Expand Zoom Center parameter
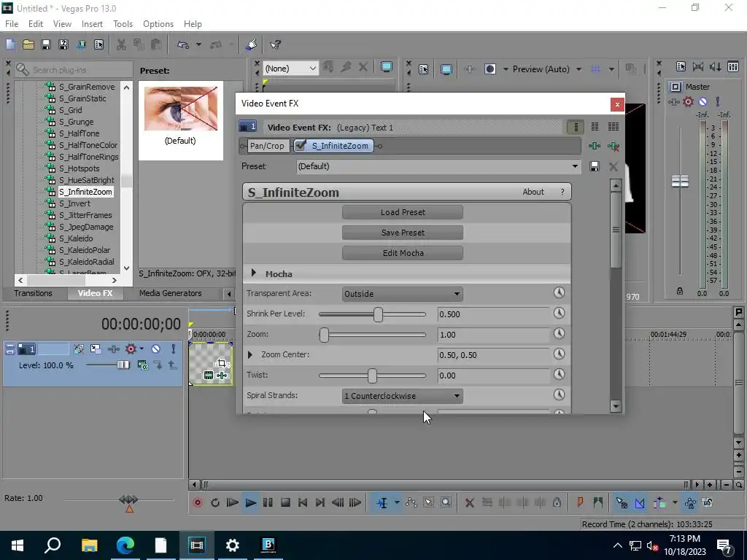This screenshot has width=747, height=560. (250, 355)
